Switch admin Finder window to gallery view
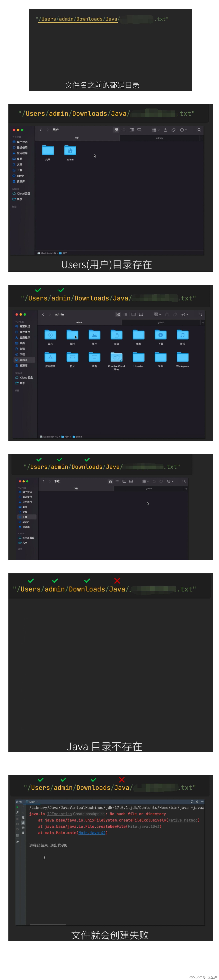This screenshot has width=219, height=980. coord(141,314)
